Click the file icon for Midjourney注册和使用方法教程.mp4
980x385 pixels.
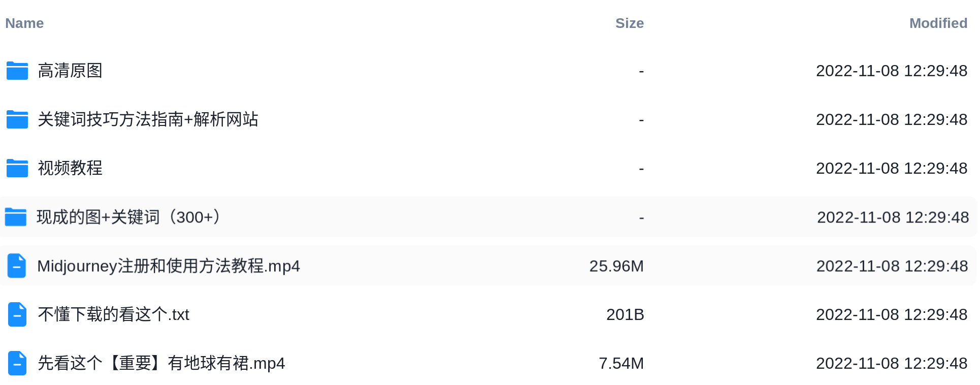(17, 266)
